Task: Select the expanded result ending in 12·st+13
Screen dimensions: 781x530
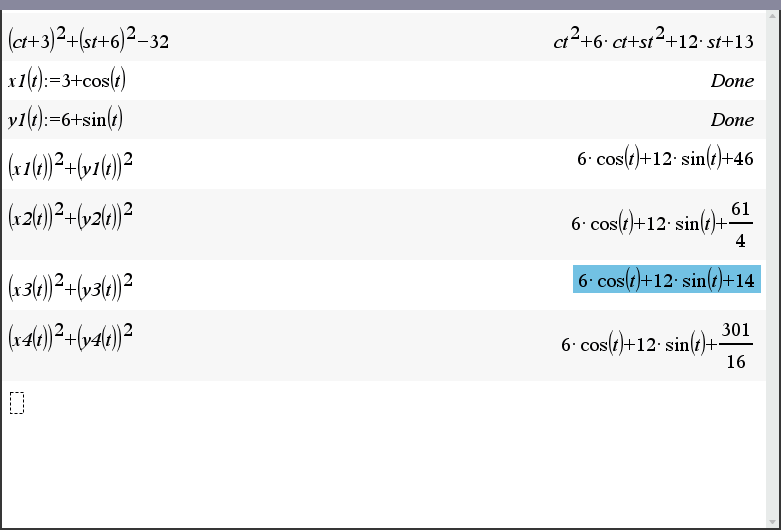Action: 653,40
